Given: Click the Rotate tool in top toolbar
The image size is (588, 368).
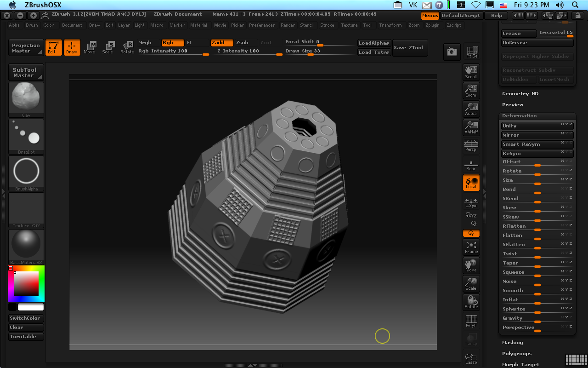Looking at the screenshot, I should tap(127, 47).
